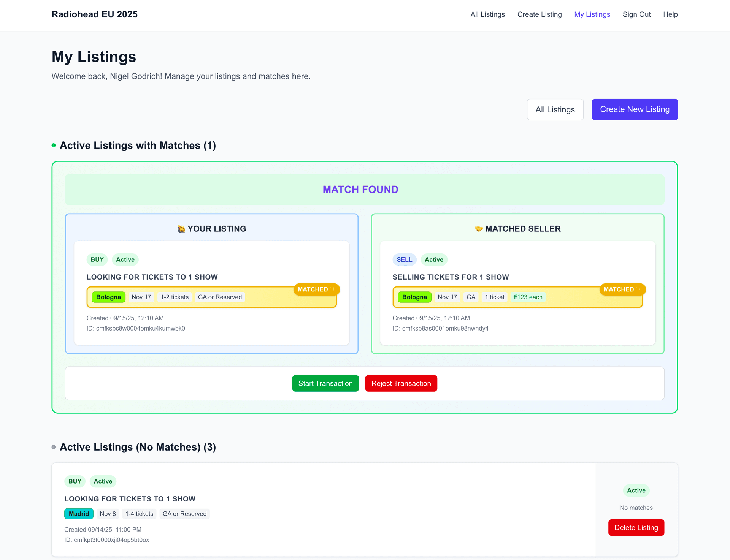Click the MATCH FOUND banner

[365, 190]
